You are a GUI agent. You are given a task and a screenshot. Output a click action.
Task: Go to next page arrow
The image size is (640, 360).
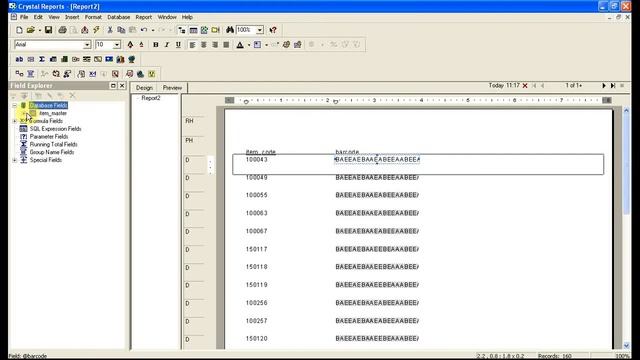[x=604, y=86]
